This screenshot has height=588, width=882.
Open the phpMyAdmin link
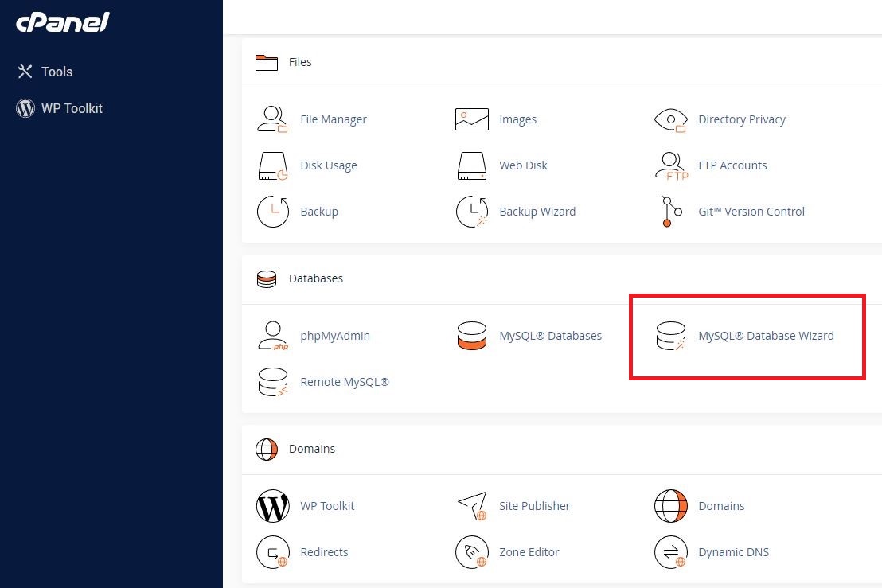click(x=335, y=336)
